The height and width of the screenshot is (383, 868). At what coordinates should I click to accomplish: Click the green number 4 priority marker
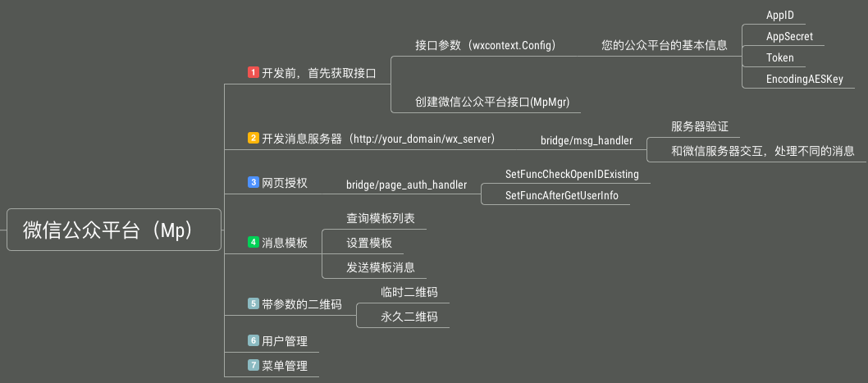253,242
